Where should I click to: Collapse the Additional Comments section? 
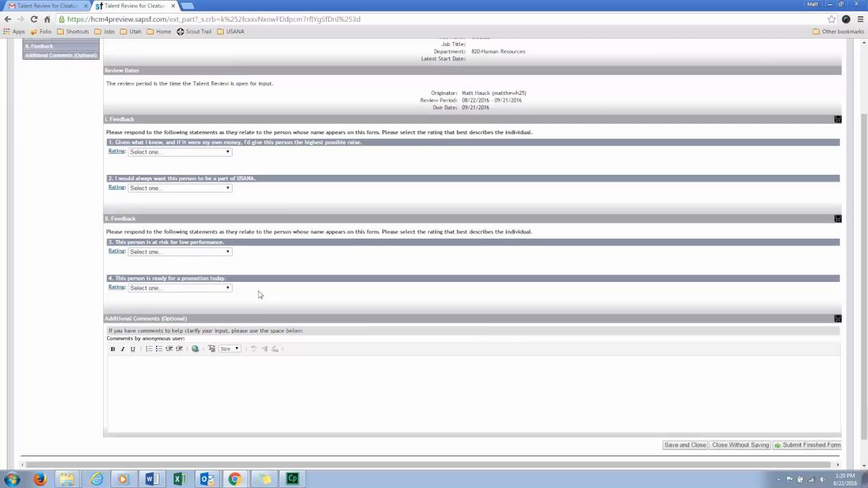pos(837,319)
